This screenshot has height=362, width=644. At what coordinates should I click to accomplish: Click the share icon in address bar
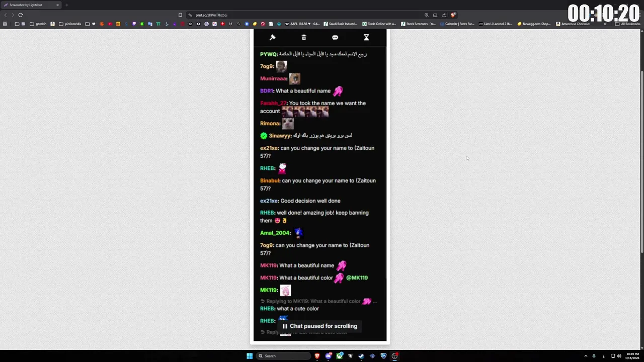(x=444, y=15)
